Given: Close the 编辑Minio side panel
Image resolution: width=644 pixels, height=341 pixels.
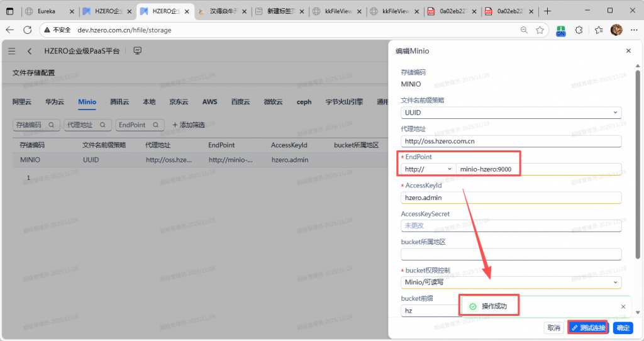Looking at the screenshot, I should [628, 51].
